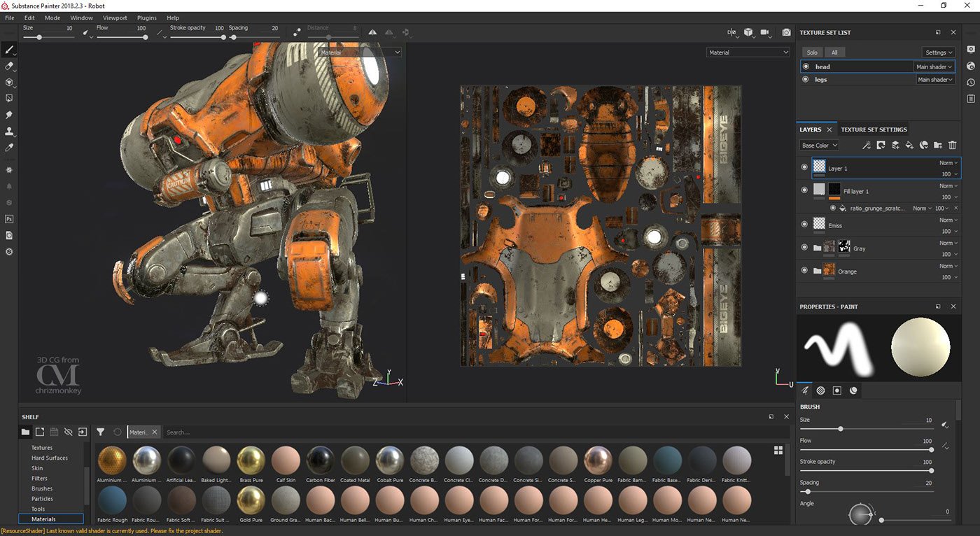Image resolution: width=980 pixels, height=536 pixels.
Task: Hide the Emiss layer
Action: (804, 225)
